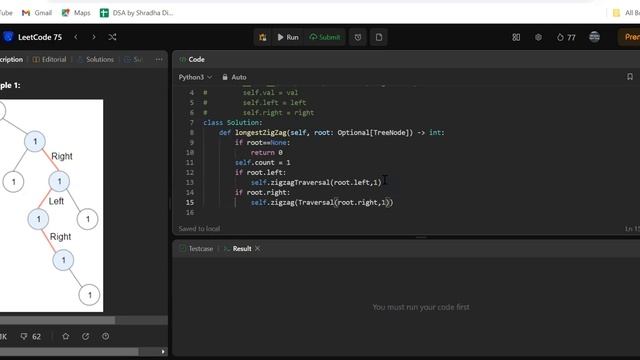Click the LeetCode logo icon

pos(8,37)
